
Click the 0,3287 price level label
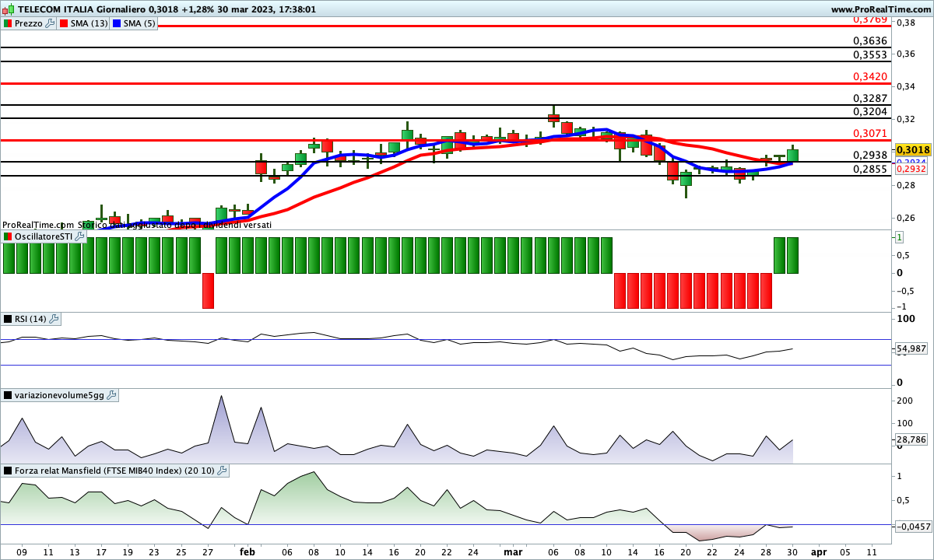pyautogui.click(x=870, y=98)
